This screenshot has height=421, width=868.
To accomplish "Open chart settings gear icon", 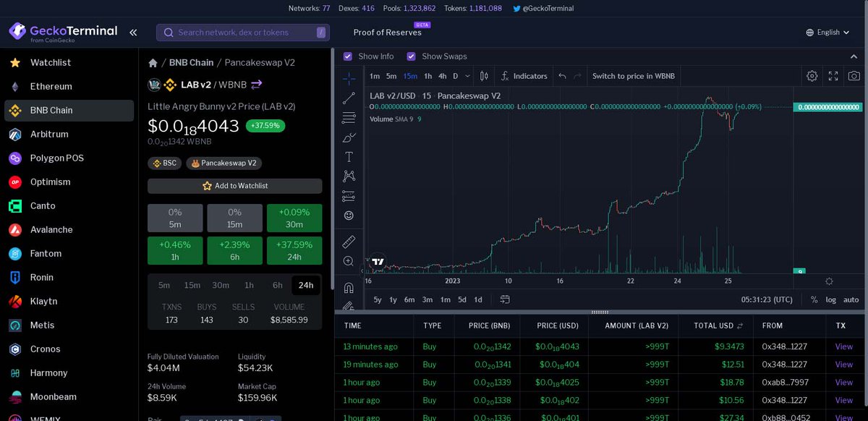I will click(x=812, y=76).
